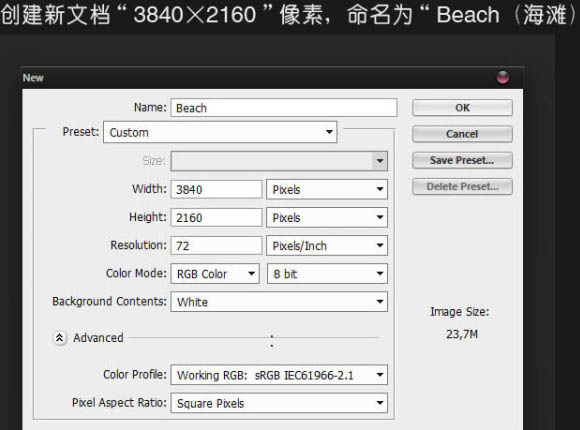Open the Height units Pixels dropdown
The height and width of the screenshot is (430, 580).
(x=327, y=218)
